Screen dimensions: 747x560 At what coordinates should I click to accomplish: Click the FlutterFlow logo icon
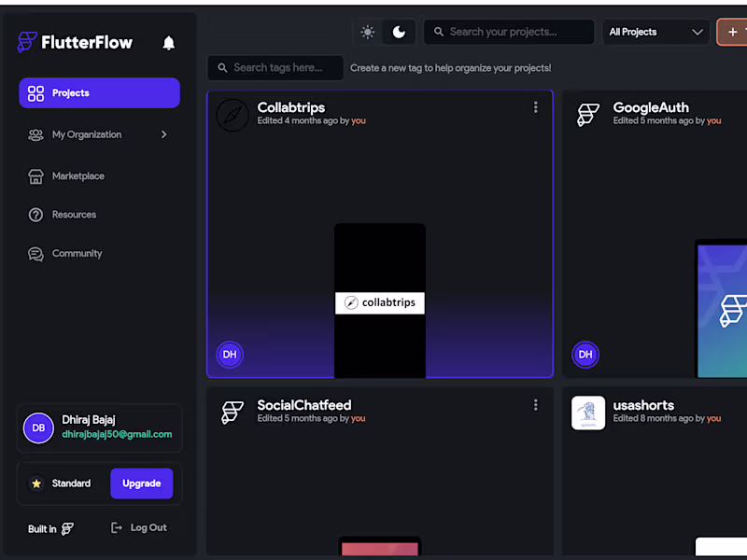(x=28, y=42)
